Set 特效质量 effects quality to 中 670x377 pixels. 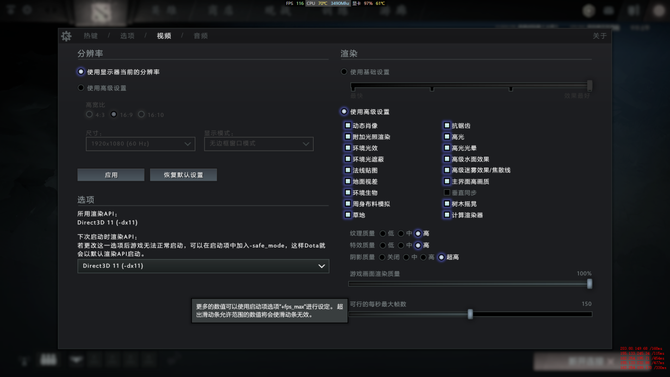(401, 245)
